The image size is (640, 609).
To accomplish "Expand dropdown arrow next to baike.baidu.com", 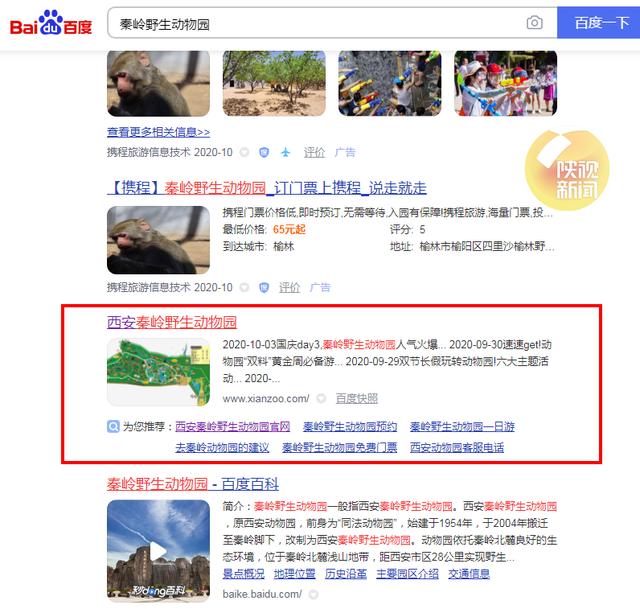I will coord(313,594).
